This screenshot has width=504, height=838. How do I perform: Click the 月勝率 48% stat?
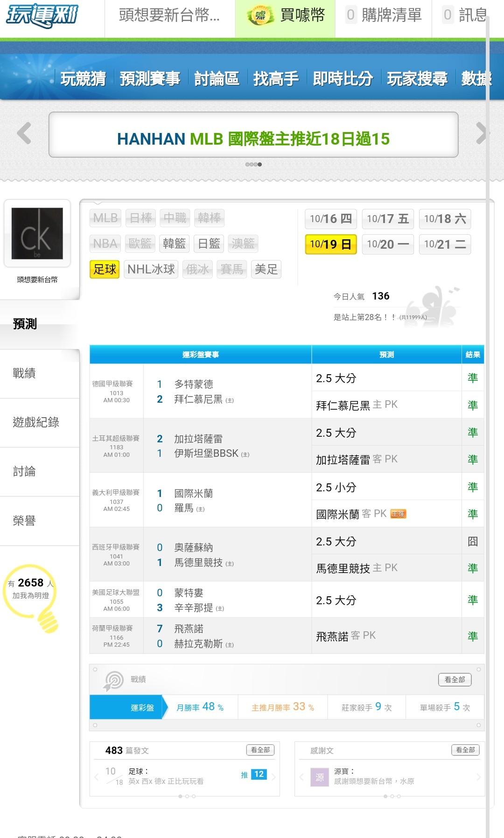(200, 707)
